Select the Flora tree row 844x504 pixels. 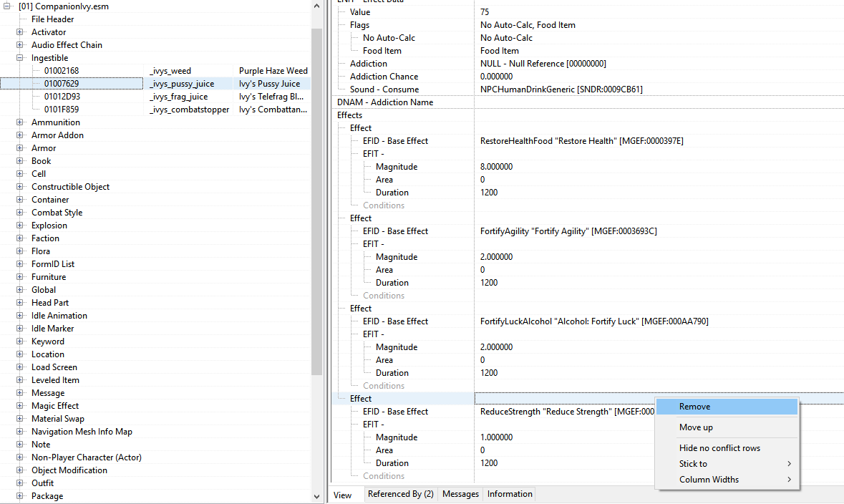pos(40,251)
